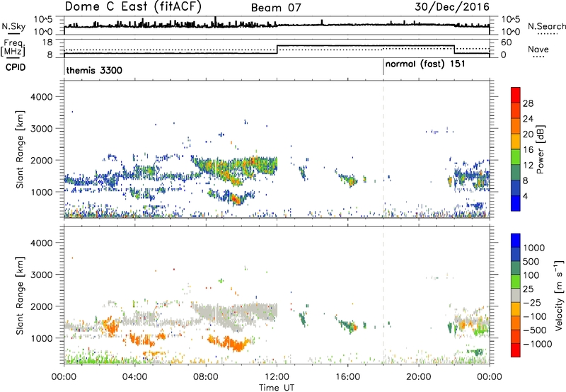Click the '16:00' time axis tick label
566x392 pixels.
click(347, 377)
